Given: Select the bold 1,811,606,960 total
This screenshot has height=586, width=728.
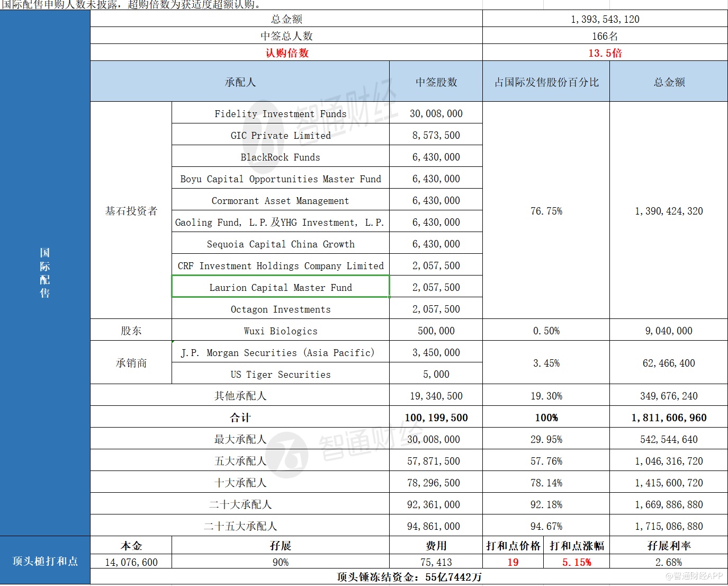Looking at the screenshot, I should pyautogui.click(x=669, y=418).
